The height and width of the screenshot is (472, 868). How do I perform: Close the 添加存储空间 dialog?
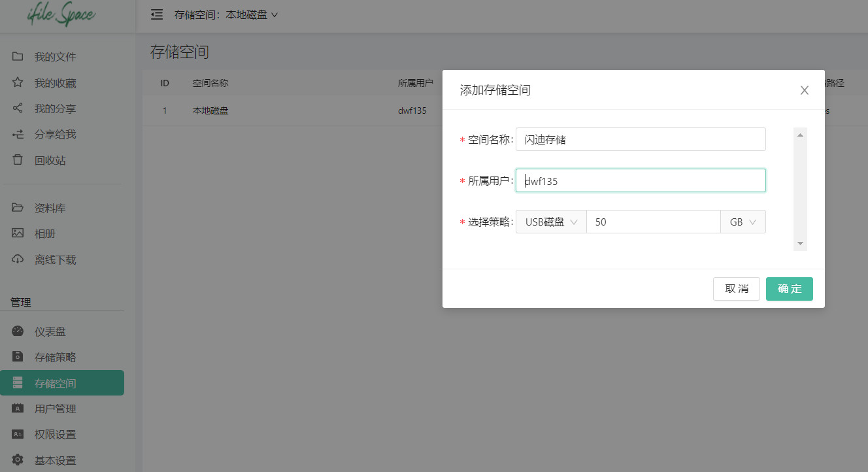(x=805, y=90)
